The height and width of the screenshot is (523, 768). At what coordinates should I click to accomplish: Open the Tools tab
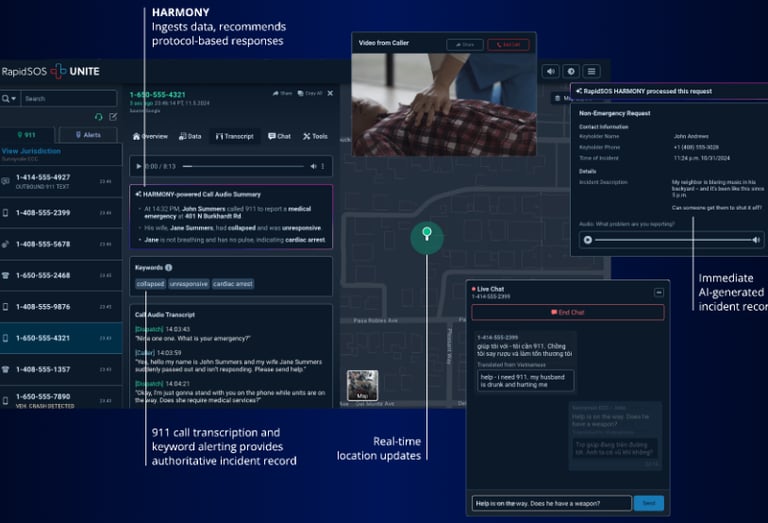click(x=315, y=136)
